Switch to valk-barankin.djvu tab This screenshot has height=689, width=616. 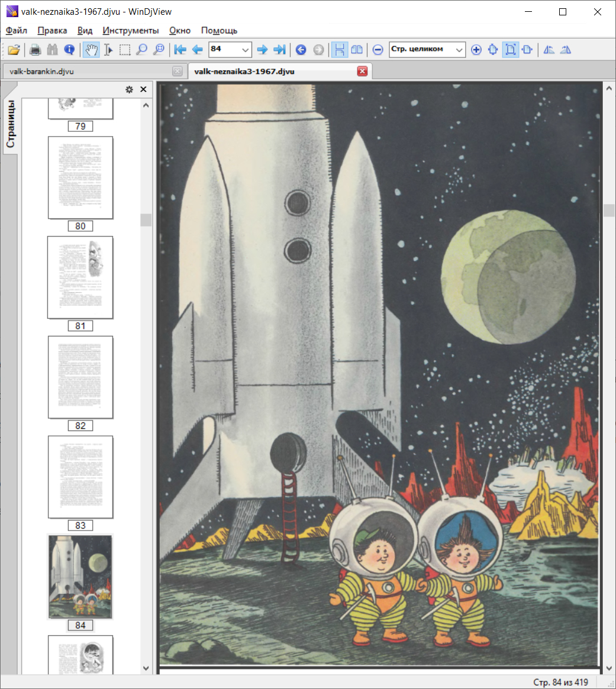(41, 72)
